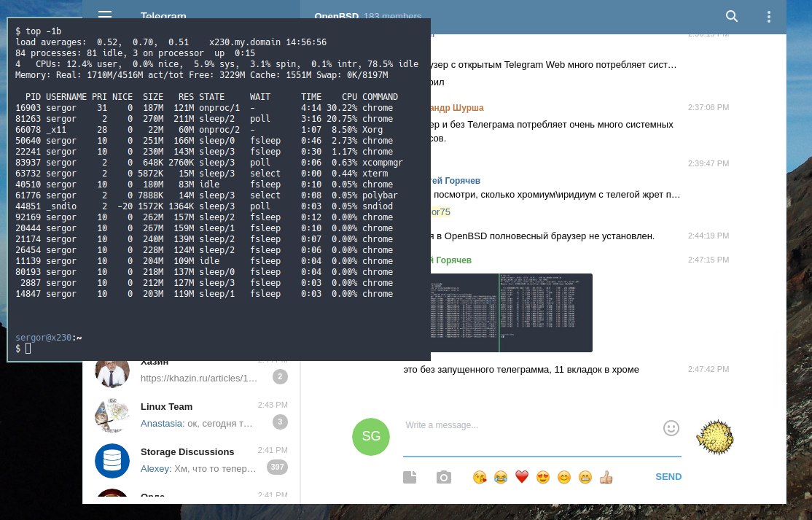Click the green SG user avatar

pyautogui.click(x=371, y=437)
